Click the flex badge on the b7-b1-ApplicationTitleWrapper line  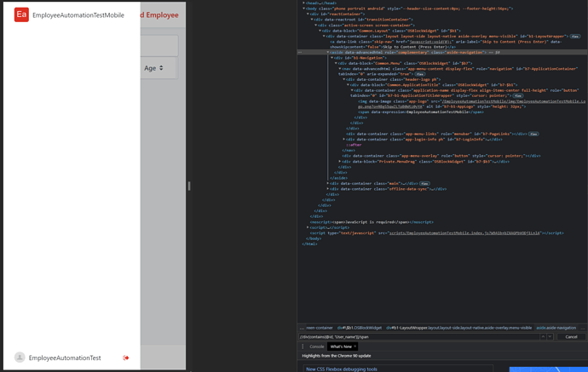(x=518, y=96)
